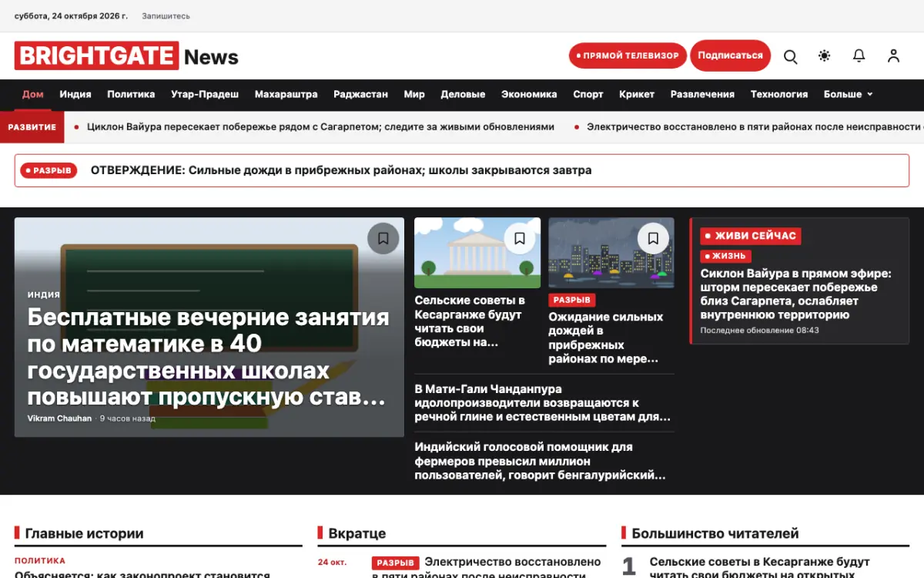
Task: Select the Дом navigation tab
Action: (x=33, y=94)
